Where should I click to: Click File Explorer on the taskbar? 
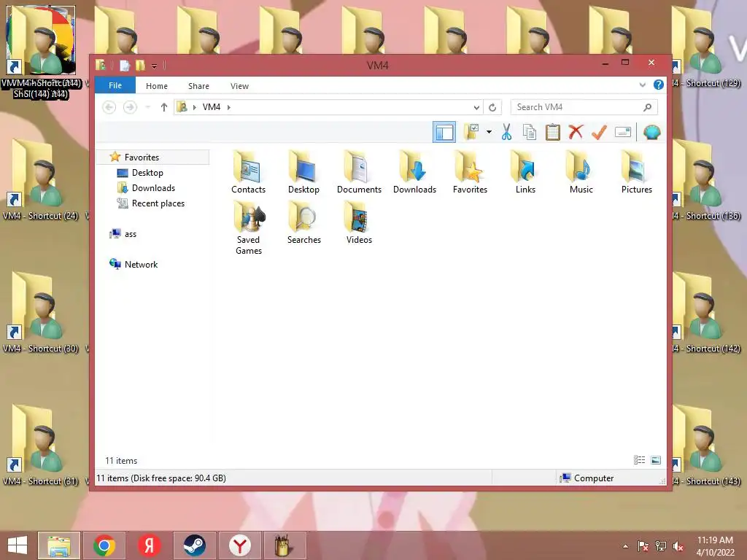click(x=59, y=545)
